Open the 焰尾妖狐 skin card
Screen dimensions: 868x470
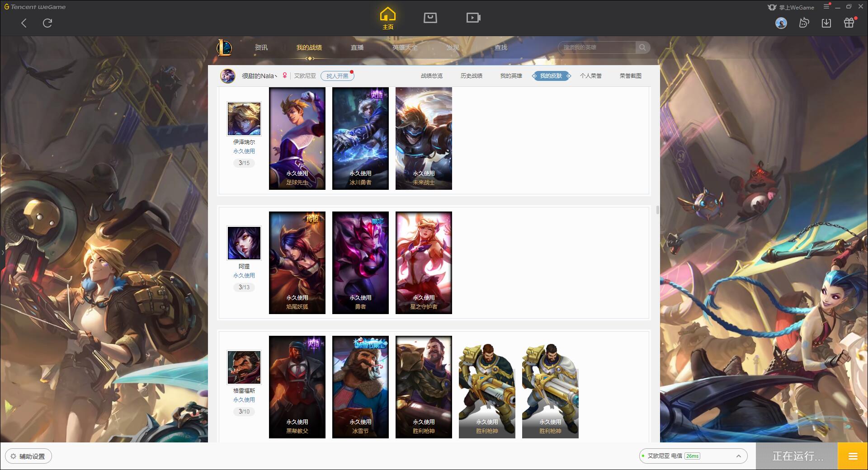pos(297,263)
